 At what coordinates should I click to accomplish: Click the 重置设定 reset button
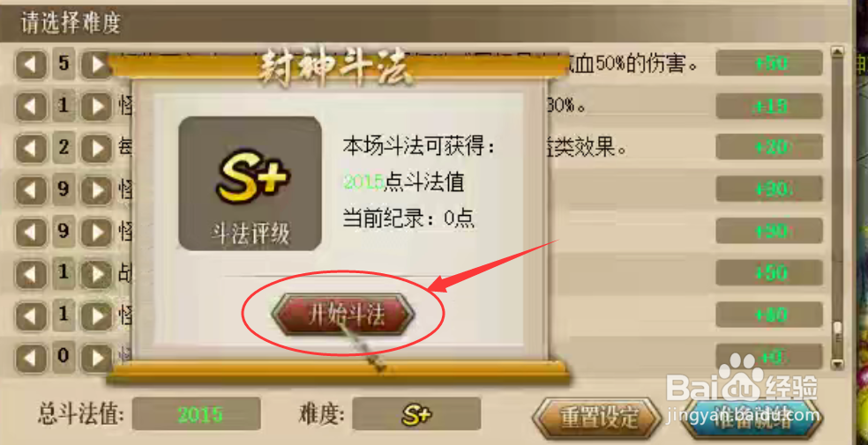[x=598, y=417]
